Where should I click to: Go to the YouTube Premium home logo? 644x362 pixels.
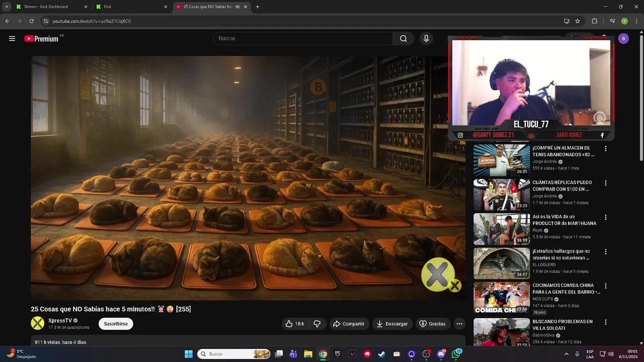(42, 39)
